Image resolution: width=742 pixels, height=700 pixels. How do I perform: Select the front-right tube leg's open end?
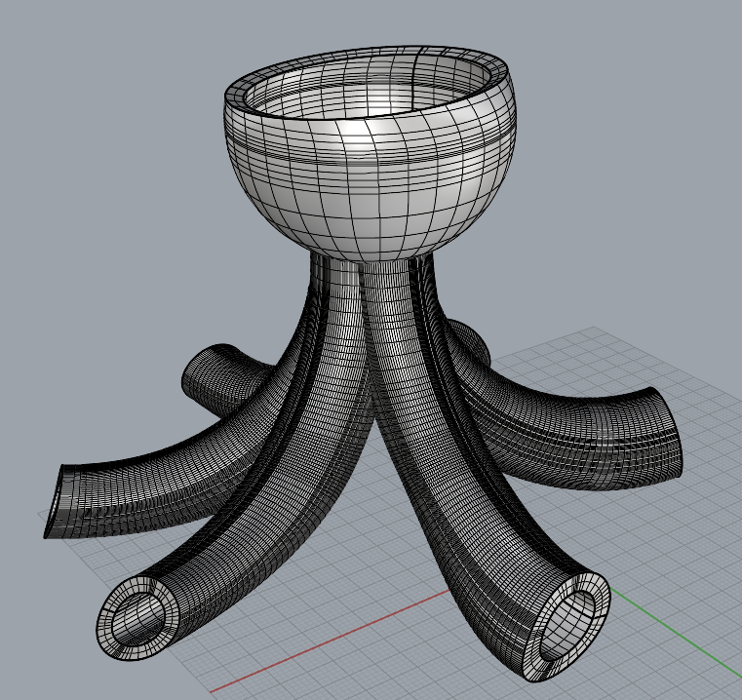point(566,626)
